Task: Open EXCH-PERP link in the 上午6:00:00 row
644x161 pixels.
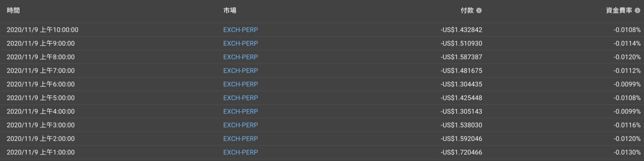Action: tap(240, 84)
